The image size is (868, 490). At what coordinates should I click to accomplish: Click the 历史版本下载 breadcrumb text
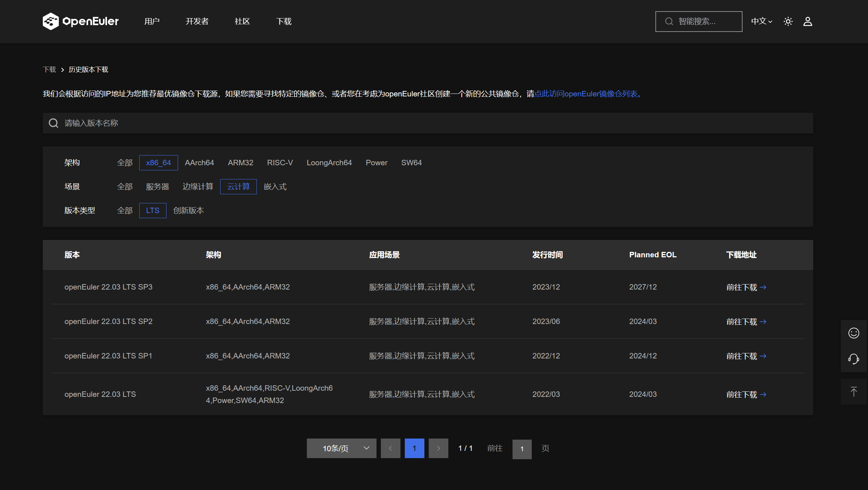coord(89,69)
